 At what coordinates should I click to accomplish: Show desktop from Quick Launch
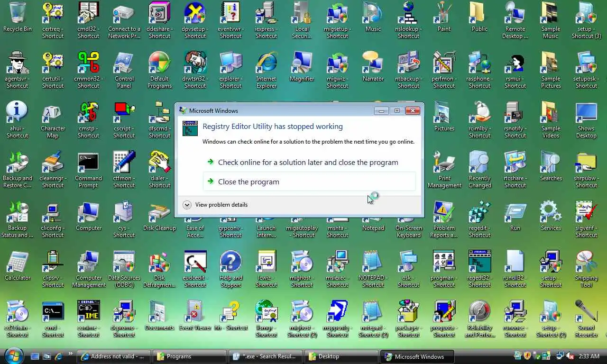(x=35, y=356)
